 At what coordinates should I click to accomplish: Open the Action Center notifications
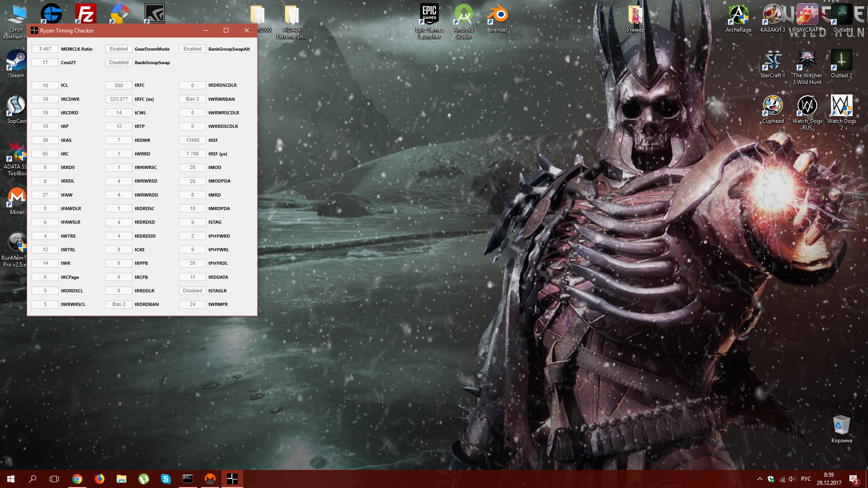pos(853,479)
